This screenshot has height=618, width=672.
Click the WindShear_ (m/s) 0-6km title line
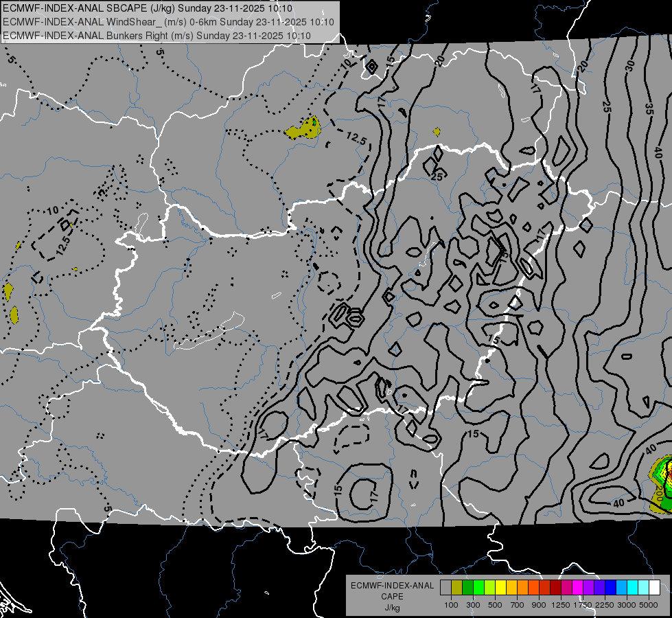tap(168, 22)
